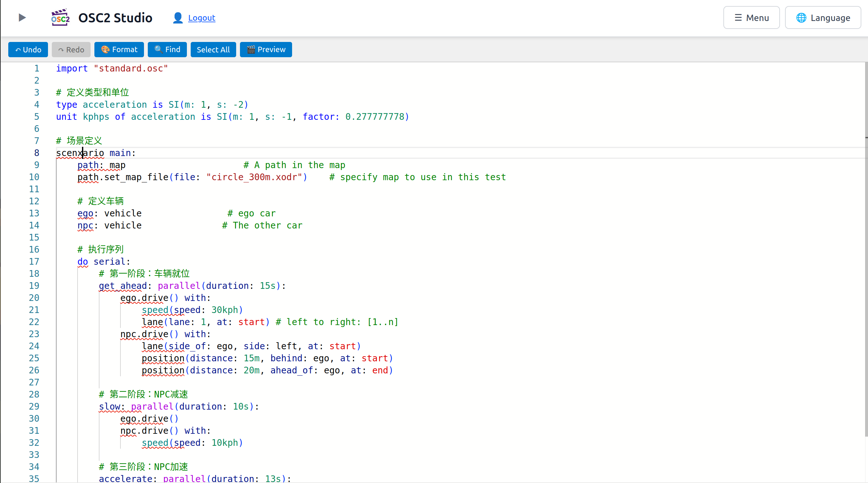This screenshot has width=868, height=483.
Task: Open the Find tool
Action: pos(167,50)
